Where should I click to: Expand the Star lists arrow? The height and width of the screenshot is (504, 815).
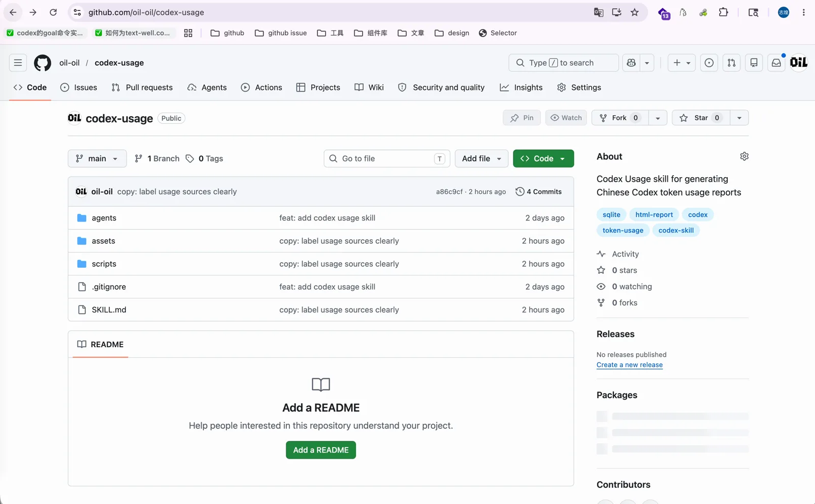point(739,118)
